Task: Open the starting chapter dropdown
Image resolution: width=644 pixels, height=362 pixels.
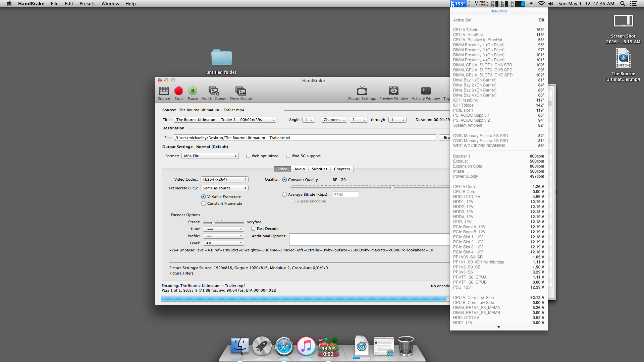Action: (x=359, y=120)
